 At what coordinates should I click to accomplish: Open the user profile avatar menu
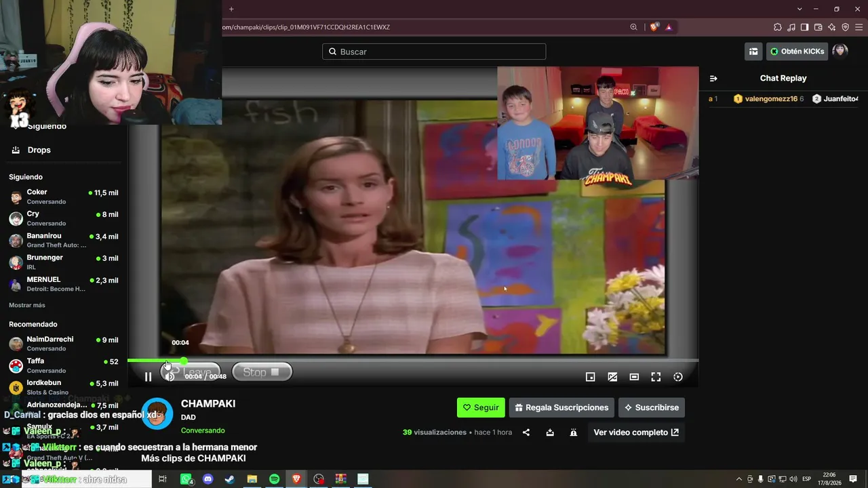coord(840,52)
